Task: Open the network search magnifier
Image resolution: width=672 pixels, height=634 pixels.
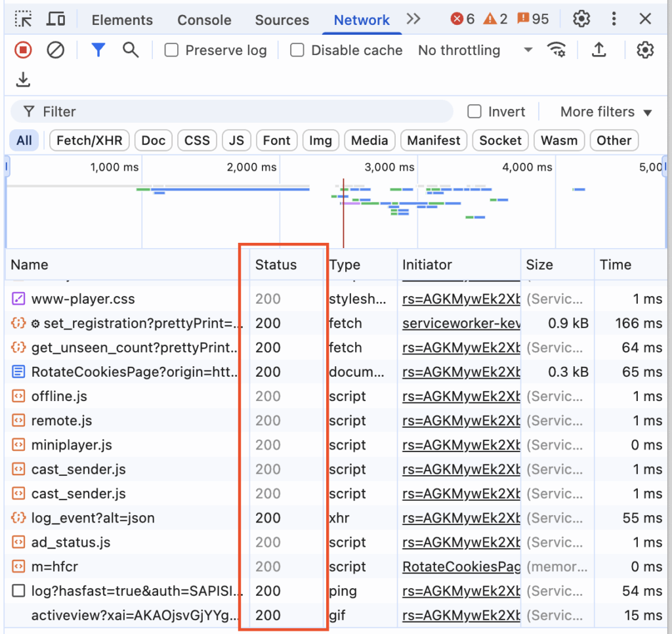Action: [131, 50]
